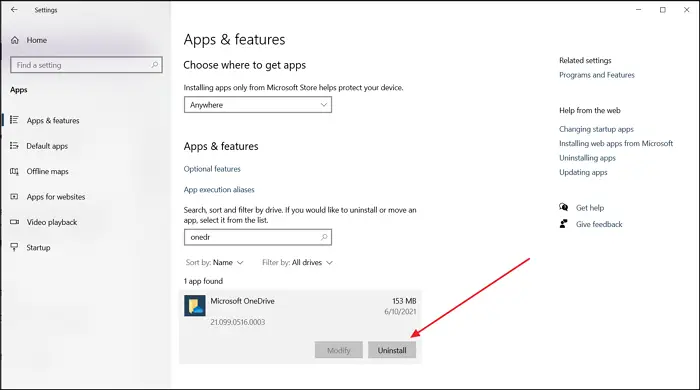Open Video playback page
Screen dimensions: 700x390
(52, 222)
